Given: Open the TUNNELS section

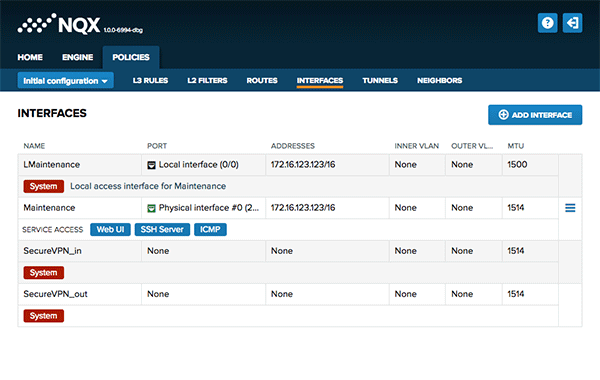Looking at the screenshot, I should (x=380, y=81).
